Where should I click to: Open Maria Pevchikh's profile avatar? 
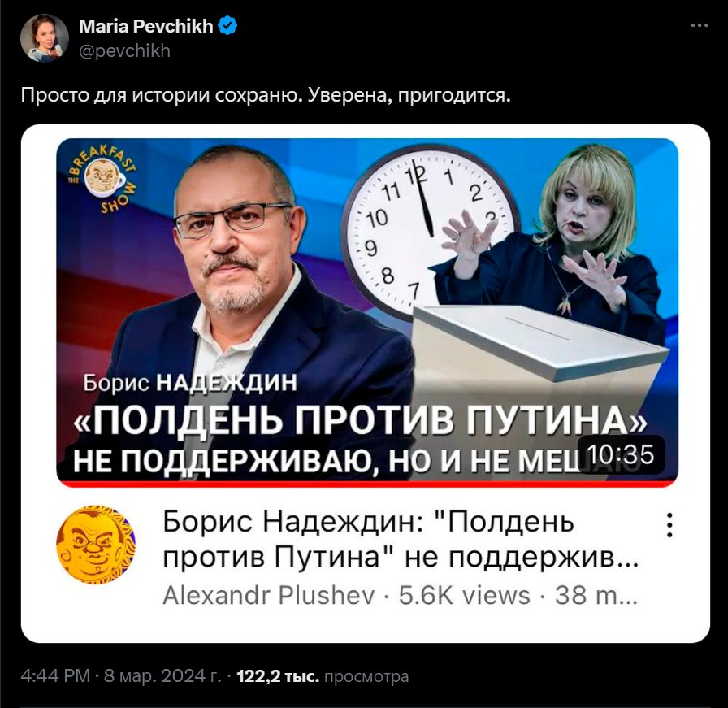pos(45,37)
